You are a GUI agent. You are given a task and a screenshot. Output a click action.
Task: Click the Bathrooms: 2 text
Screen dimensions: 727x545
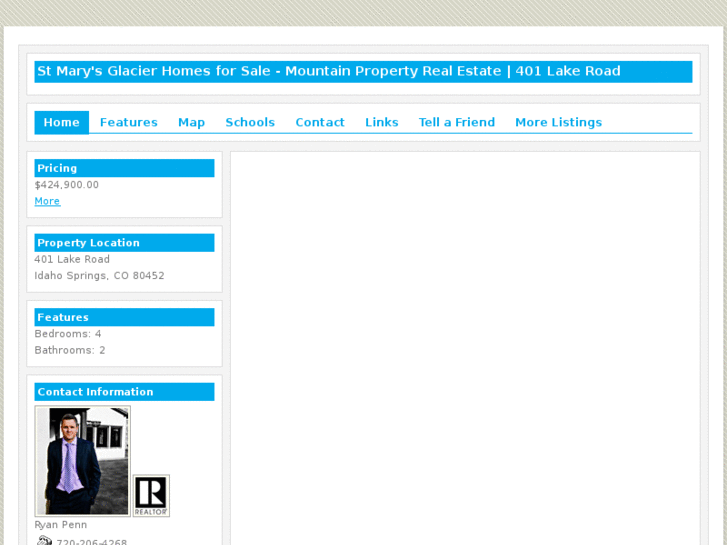click(x=70, y=350)
